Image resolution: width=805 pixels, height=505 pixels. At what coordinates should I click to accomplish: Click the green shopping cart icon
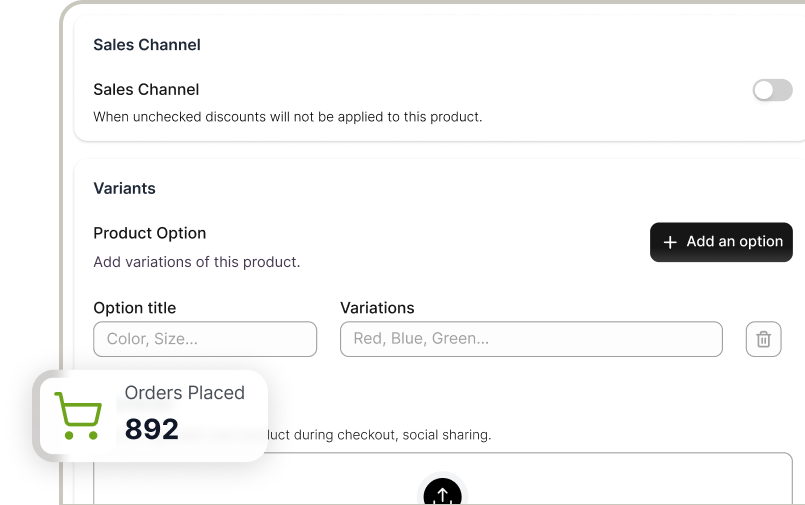[78, 415]
